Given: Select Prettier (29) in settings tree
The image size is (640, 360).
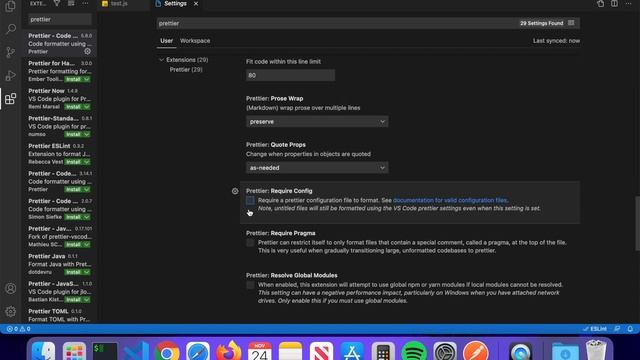Looking at the screenshot, I should tap(186, 70).
